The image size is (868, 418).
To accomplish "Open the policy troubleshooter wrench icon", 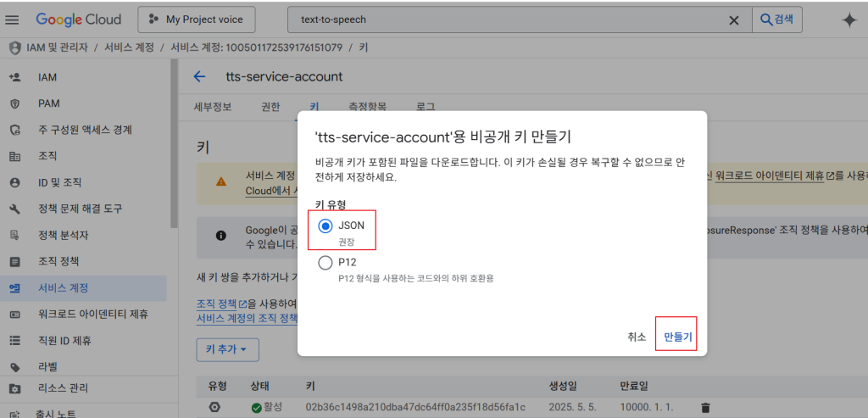I will tap(14, 209).
